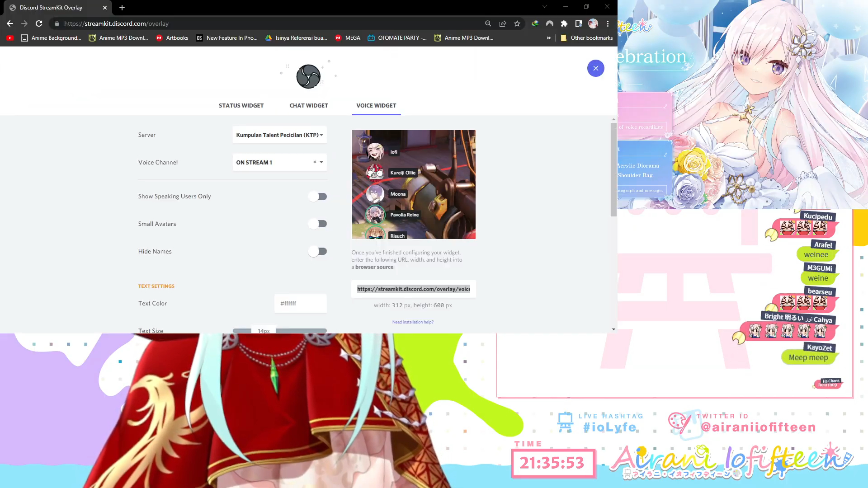The image size is (868, 488).
Task: Close the overlay configuration with blue X
Action: coord(595,68)
